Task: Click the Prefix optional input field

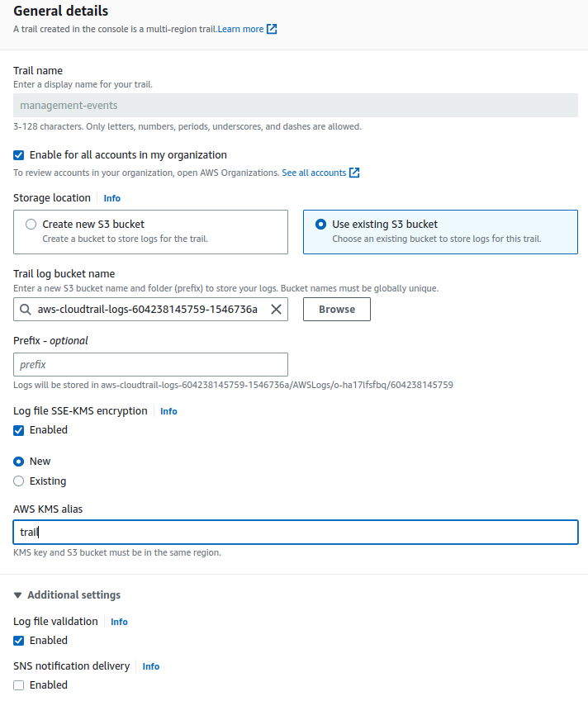Action: (150, 364)
